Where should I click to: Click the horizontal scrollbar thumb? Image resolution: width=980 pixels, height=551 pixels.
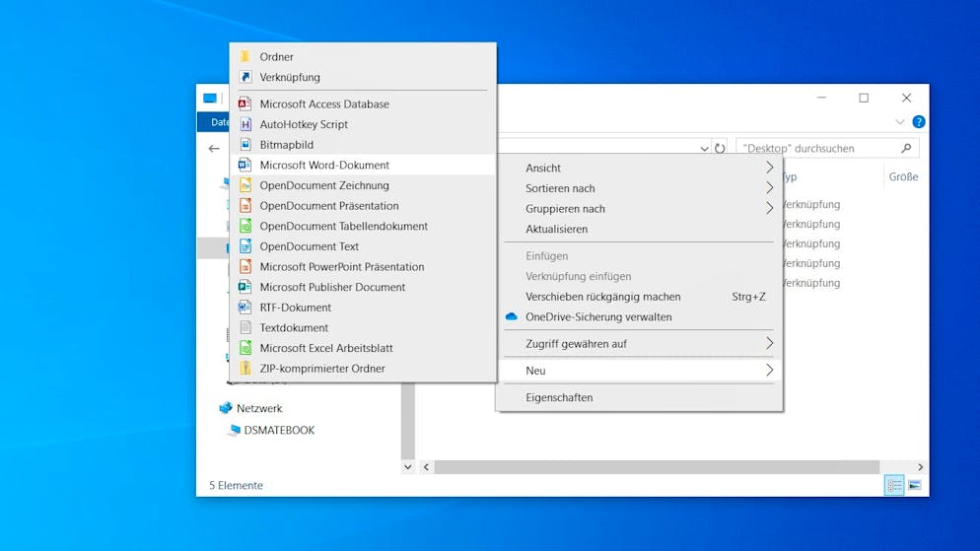pyautogui.click(x=657, y=467)
